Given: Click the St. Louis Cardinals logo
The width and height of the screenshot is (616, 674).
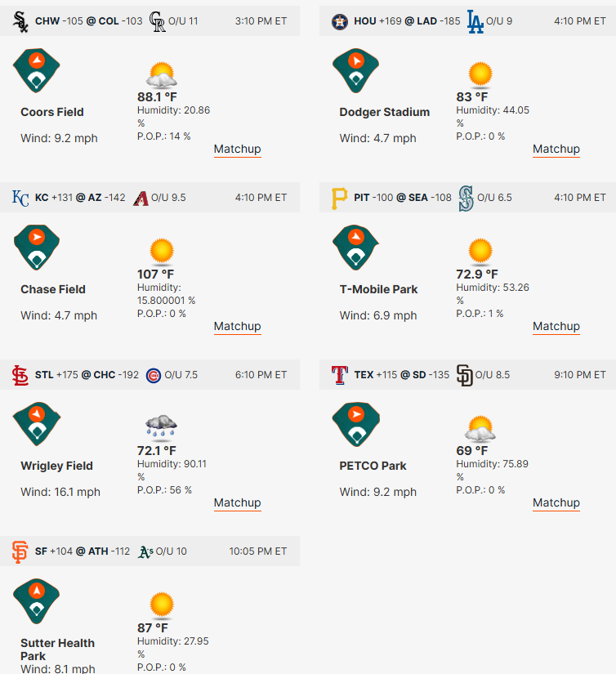Looking at the screenshot, I should pos(20,375).
